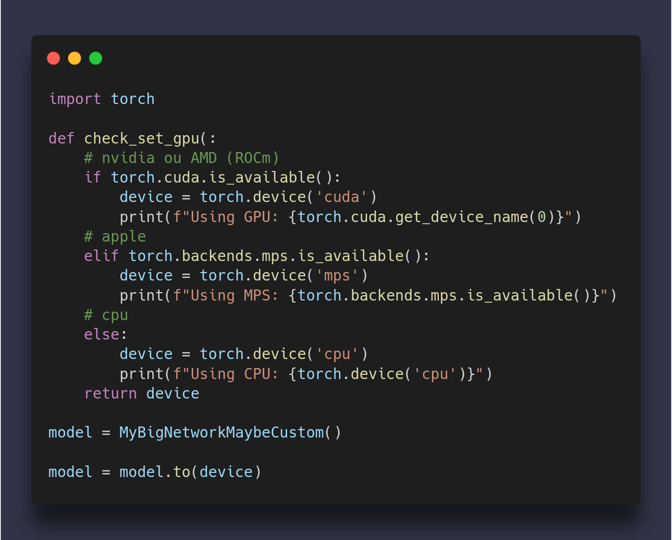Click the 'return' keyword
672x540 pixels.
coord(110,393)
